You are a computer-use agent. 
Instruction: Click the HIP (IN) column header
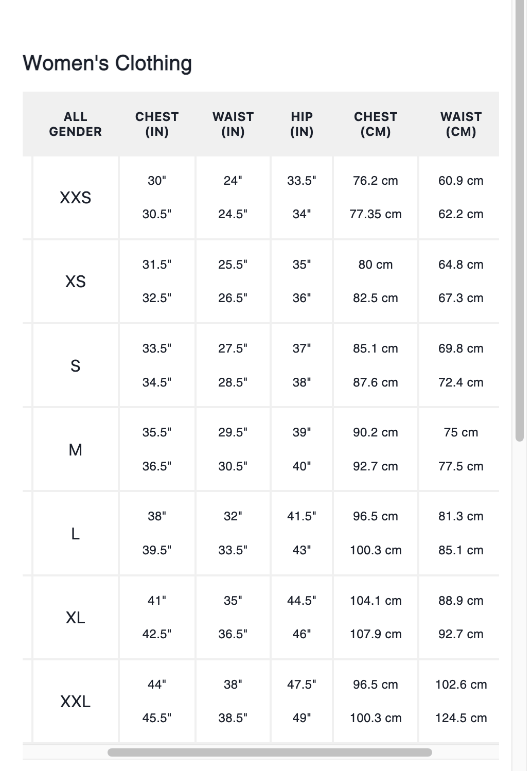point(302,124)
